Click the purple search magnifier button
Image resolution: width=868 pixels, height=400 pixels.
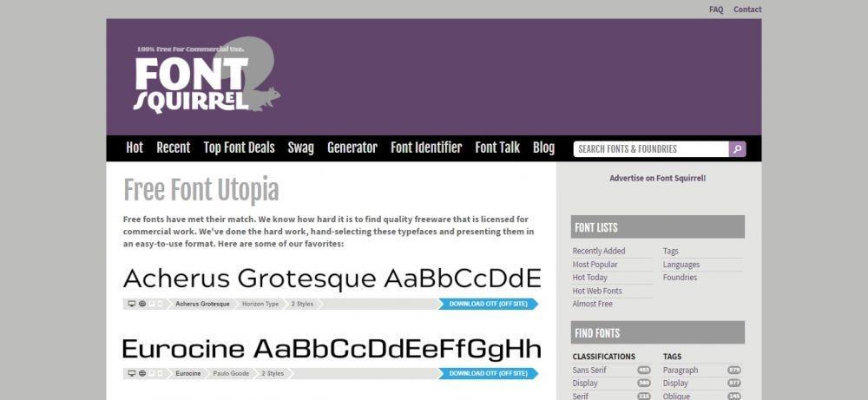[737, 149]
